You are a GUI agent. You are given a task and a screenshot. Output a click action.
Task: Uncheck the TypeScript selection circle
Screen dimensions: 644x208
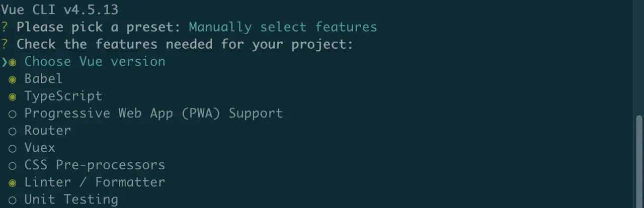click(13, 96)
